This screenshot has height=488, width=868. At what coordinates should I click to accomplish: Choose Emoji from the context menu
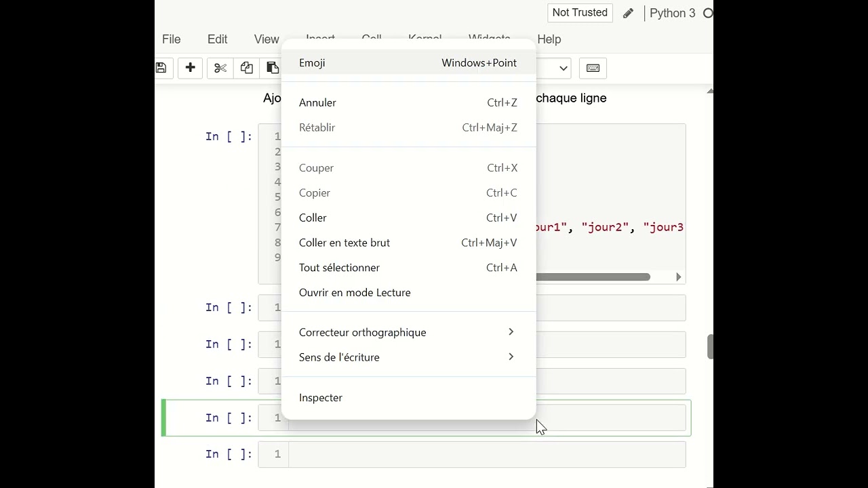point(408,62)
